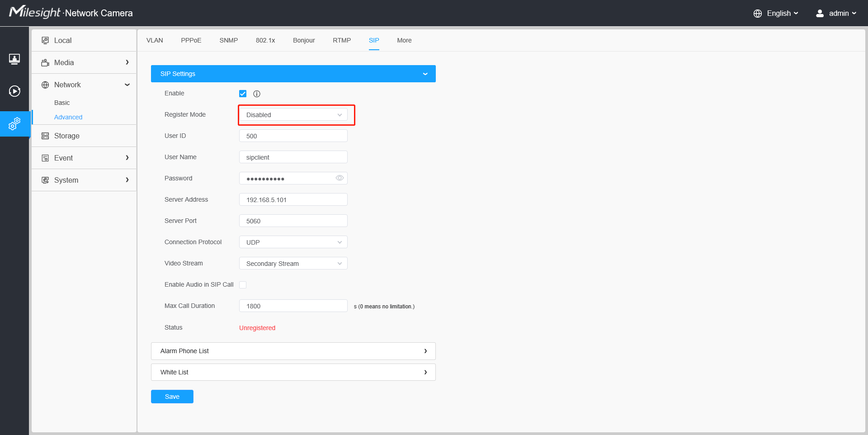Viewport: 868px width, 435px height.
Task: Click the System icon in sidebar
Action: click(45, 180)
